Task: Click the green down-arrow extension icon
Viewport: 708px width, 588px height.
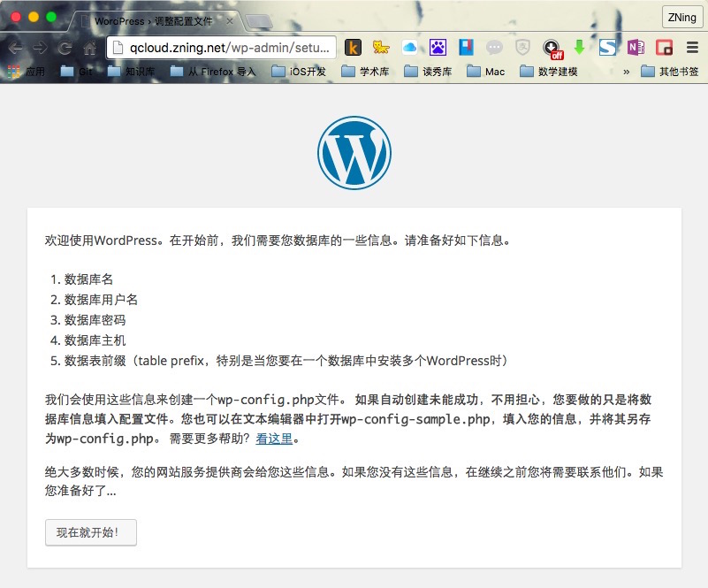Action: 579,47
